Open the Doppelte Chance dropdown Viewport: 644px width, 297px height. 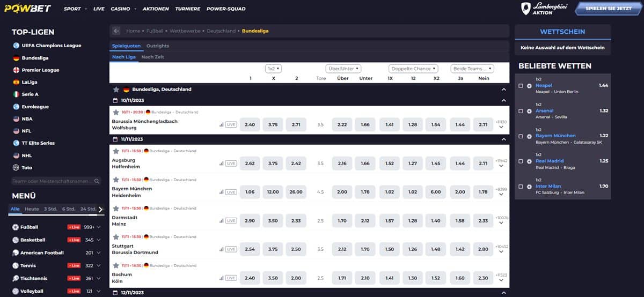coord(413,69)
